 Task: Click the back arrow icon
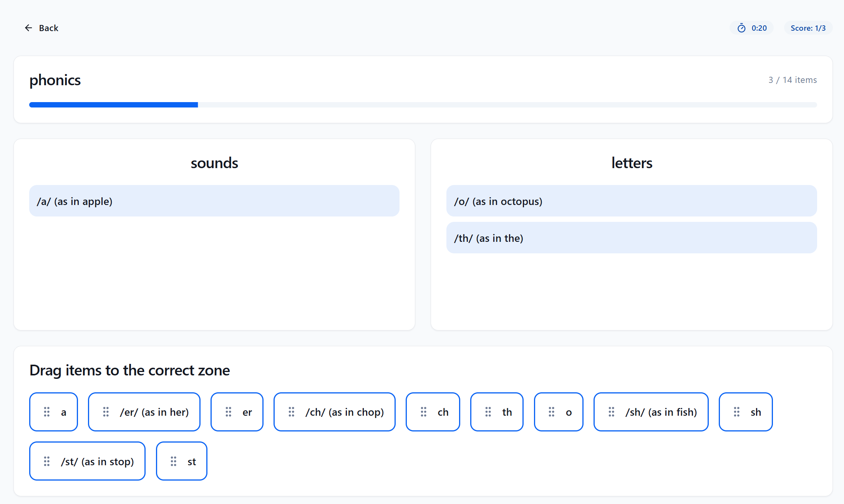28,28
